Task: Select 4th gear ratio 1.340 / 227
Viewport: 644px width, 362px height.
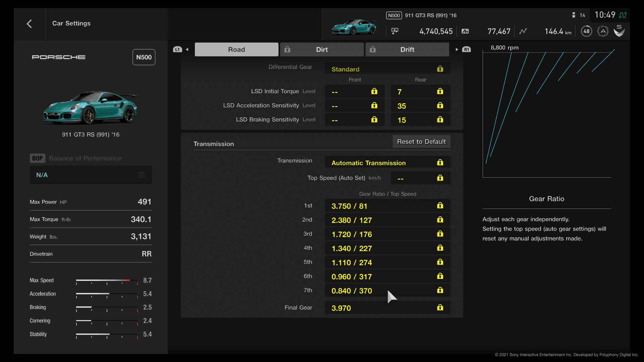Action: click(388, 248)
